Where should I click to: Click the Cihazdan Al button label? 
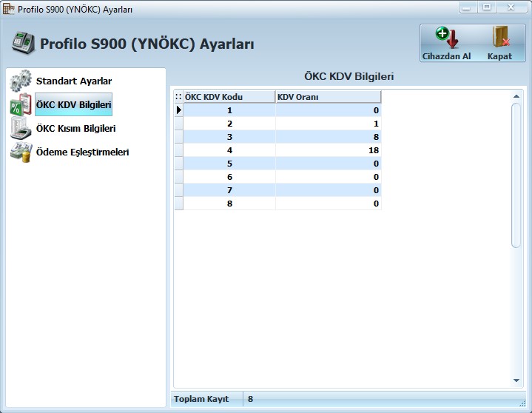pyautogui.click(x=446, y=56)
